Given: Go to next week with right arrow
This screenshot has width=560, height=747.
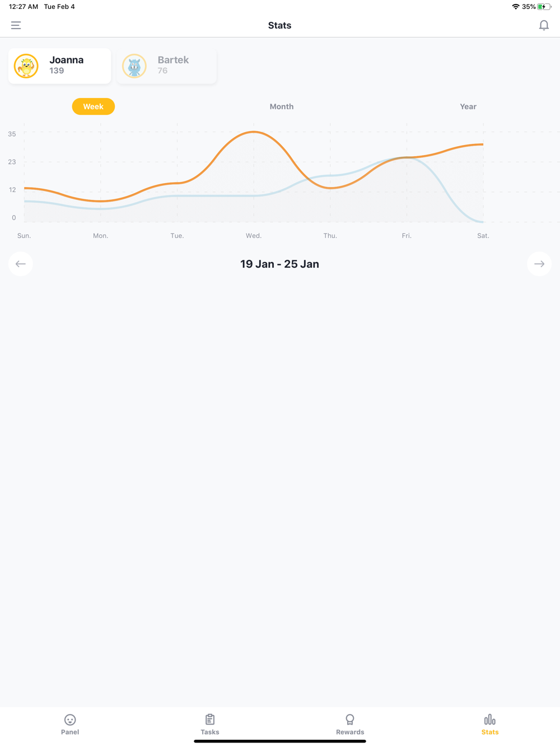Looking at the screenshot, I should pos(539,264).
